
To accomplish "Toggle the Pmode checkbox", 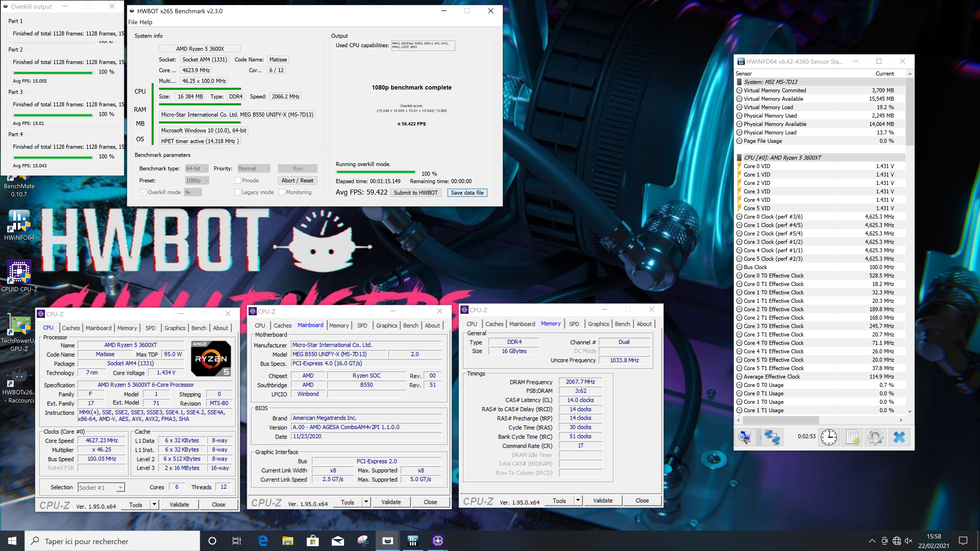I will [238, 180].
